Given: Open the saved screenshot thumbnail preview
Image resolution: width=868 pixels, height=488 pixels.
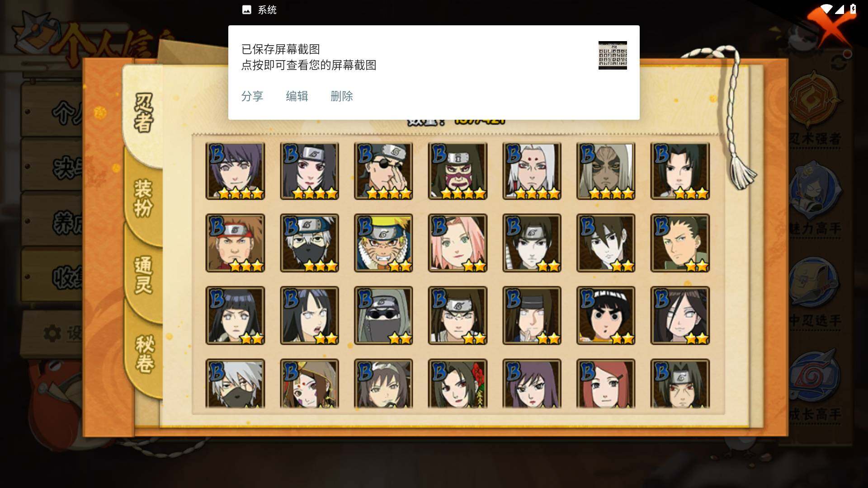Looking at the screenshot, I should 613,55.
